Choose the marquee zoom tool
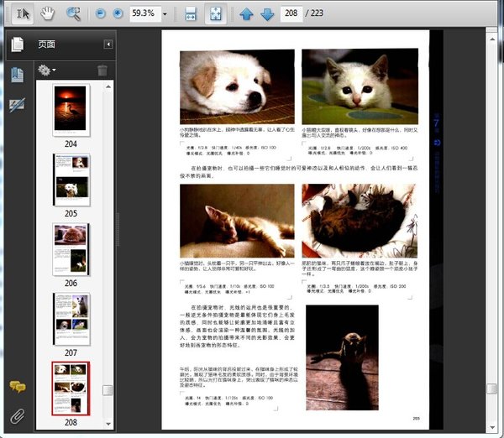This screenshot has height=438, width=504. 73,13
